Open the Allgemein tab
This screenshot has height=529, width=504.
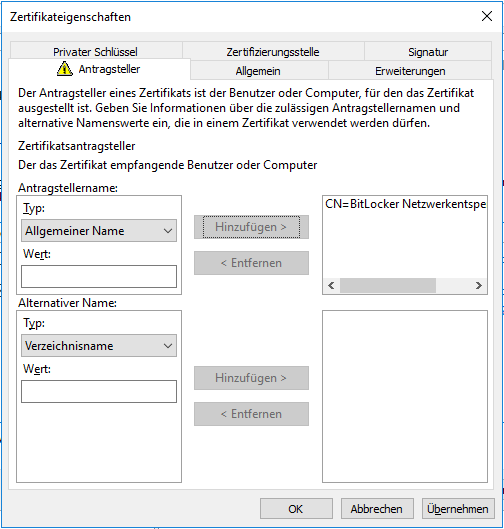click(259, 71)
